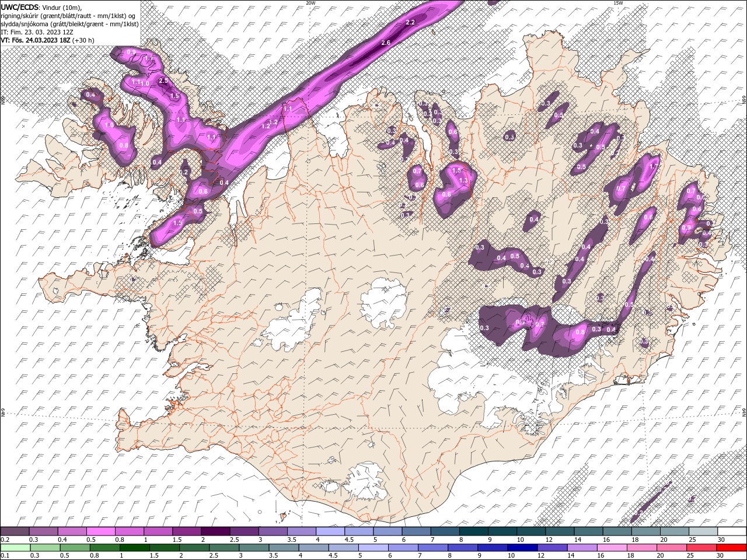Click the 'slydda/snjókoma' legend description line
This screenshot has width=747, height=560.
(x=70, y=24)
